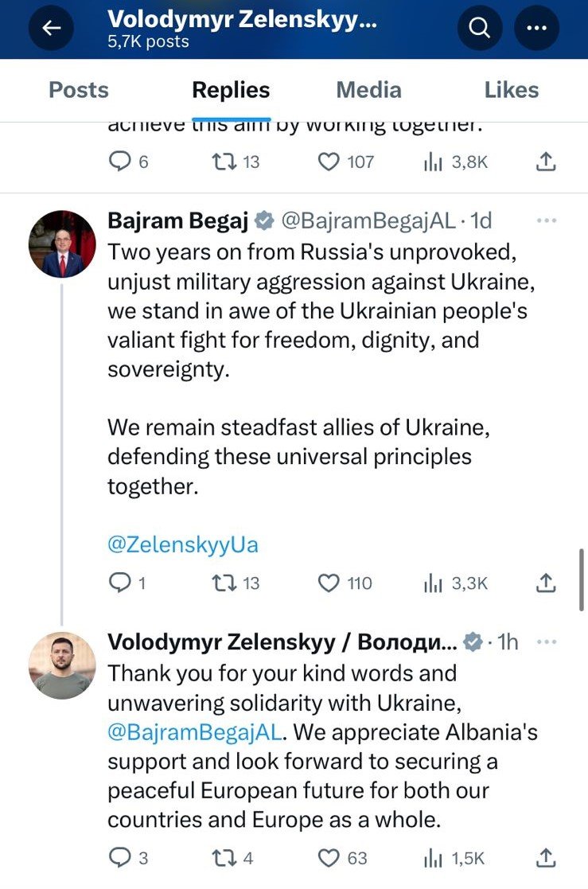Reply to Bajram Begaj's post
Screen dimensions: 588x889
[119, 583]
